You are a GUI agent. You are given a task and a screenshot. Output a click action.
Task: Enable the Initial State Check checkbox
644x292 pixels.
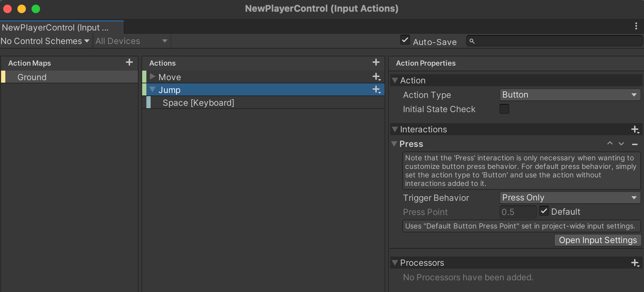[504, 109]
